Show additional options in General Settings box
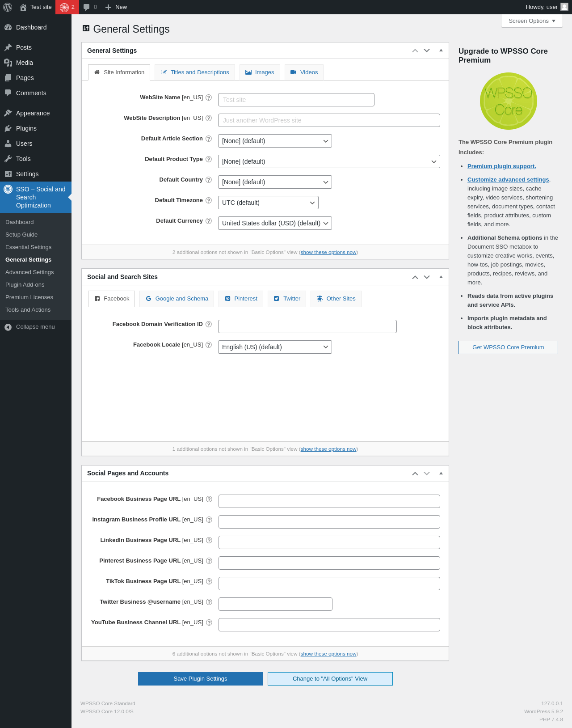This screenshot has width=572, height=728. pyautogui.click(x=328, y=253)
